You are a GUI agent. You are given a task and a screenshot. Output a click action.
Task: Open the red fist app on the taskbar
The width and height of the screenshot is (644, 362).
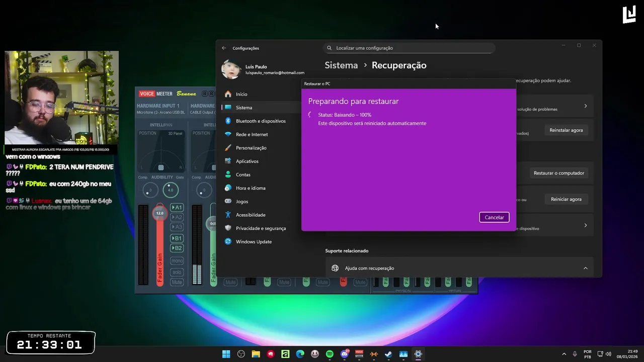point(271,354)
